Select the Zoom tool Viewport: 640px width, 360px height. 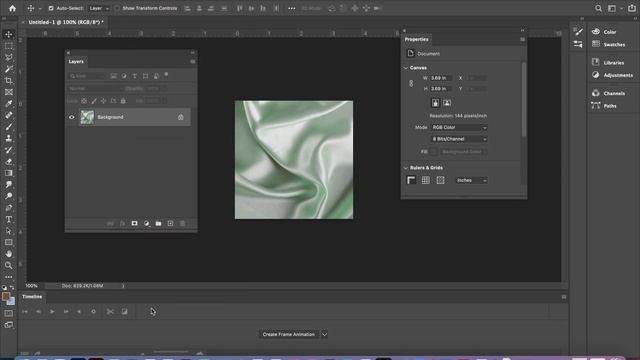[9, 265]
